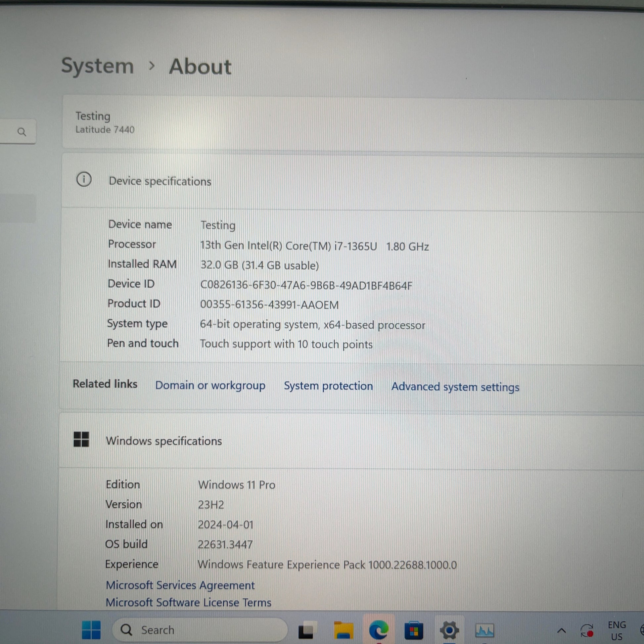Select the Product ID 00355-61356-43991-AAOEM

(x=269, y=305)
